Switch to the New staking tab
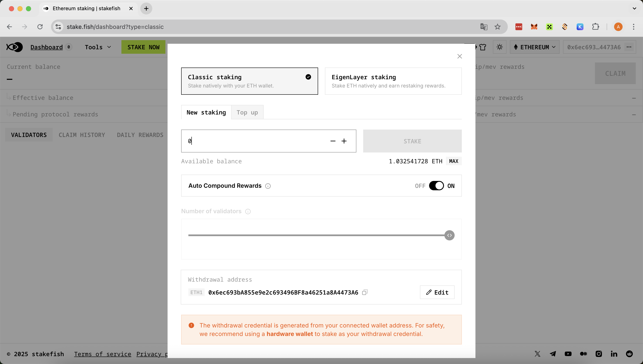This screenshot has height=364, width=643. coord(206,112)
